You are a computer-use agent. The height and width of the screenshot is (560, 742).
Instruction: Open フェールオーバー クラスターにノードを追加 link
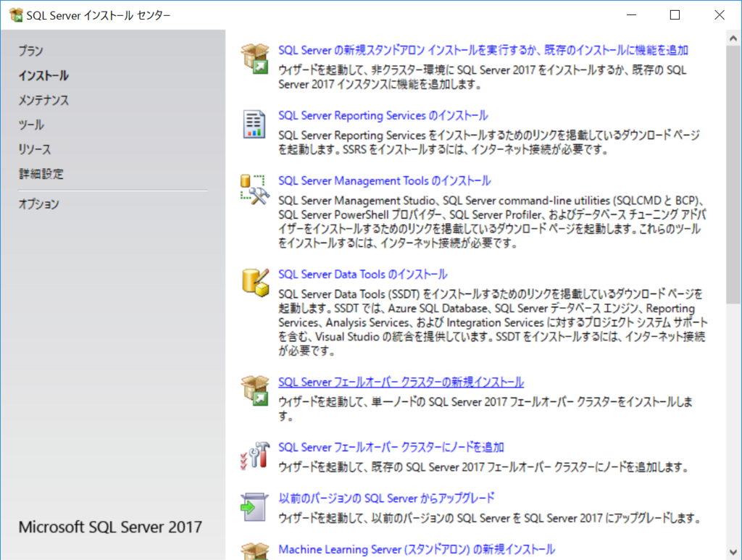(391, 448)
